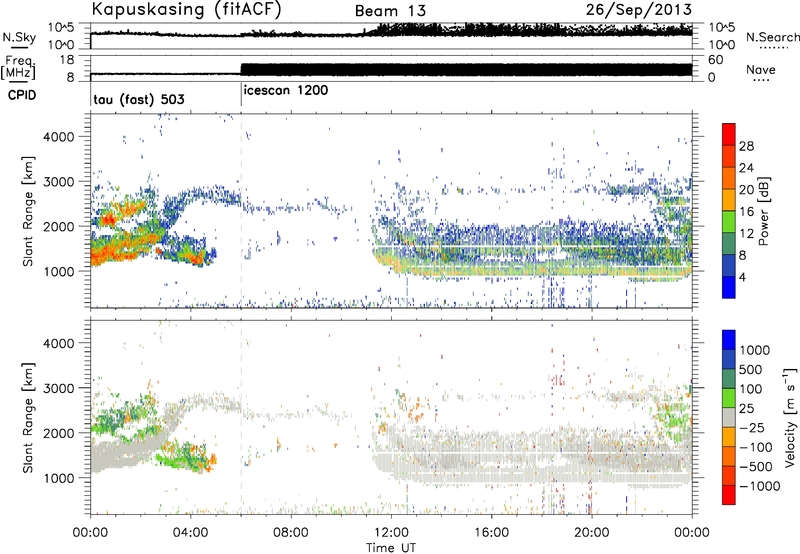This screenshot has width=800, height=554.
Task: Click the 'Beam 13' label
Action: (x=390, y=11)
